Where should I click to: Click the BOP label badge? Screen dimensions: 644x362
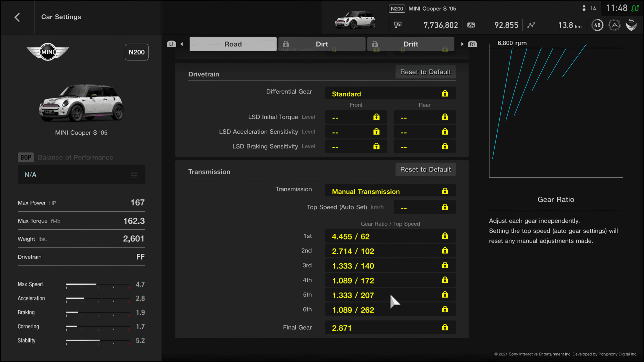point(26,157)
